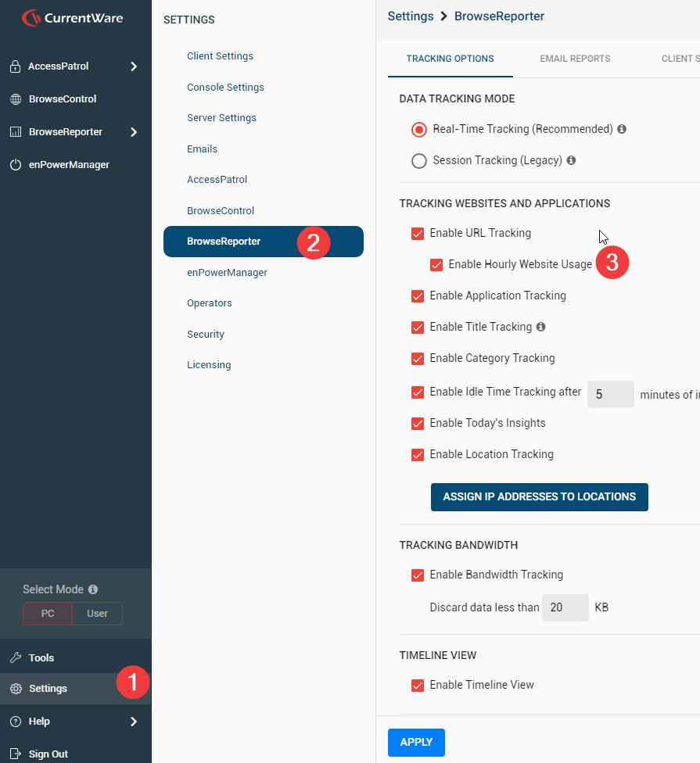The height and width of the screenshot is (763, 700).
Task: Uncheck Enable Location Tracking
Action: [x=417, y=454]
